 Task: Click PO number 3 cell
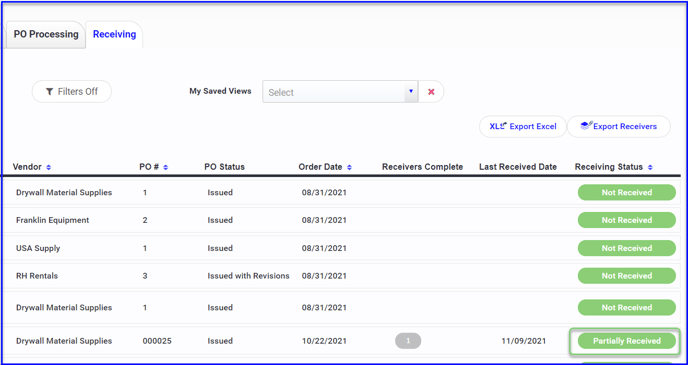145,276
